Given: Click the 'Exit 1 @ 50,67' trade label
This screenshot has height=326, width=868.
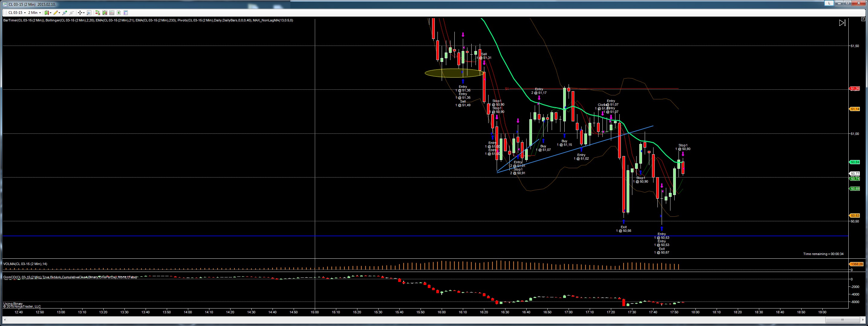Looking at the screenshot, I should click(662, 251).
